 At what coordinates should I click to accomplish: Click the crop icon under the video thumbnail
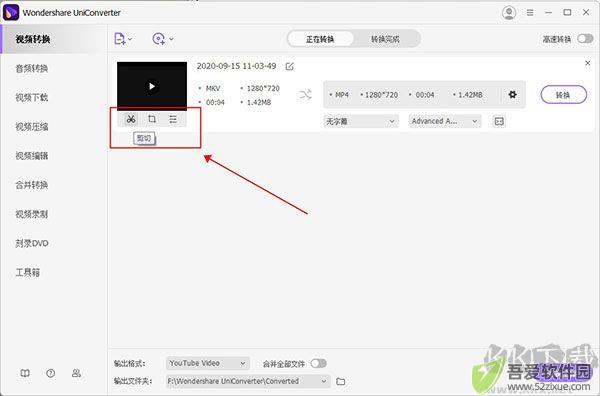tap(152, 119)
